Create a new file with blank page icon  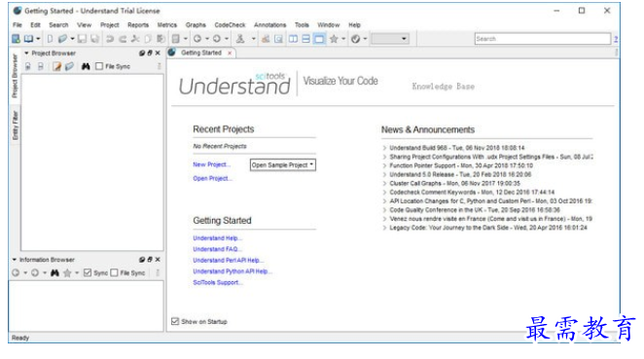[x=51, y=39]
